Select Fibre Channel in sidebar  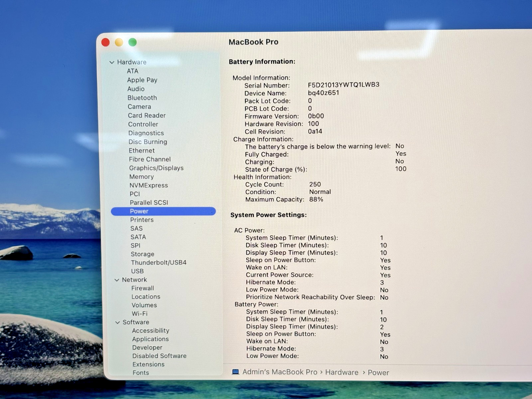pyautogui.click(x=150, y=159)
